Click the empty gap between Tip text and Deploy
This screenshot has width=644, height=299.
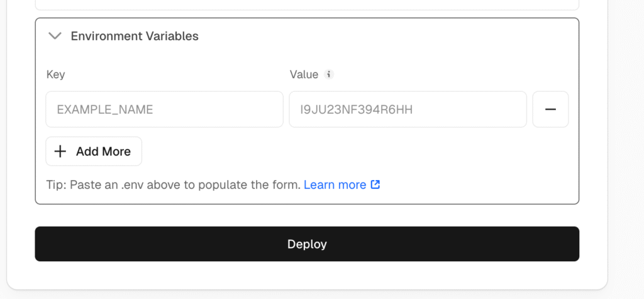tap(307, 215)
